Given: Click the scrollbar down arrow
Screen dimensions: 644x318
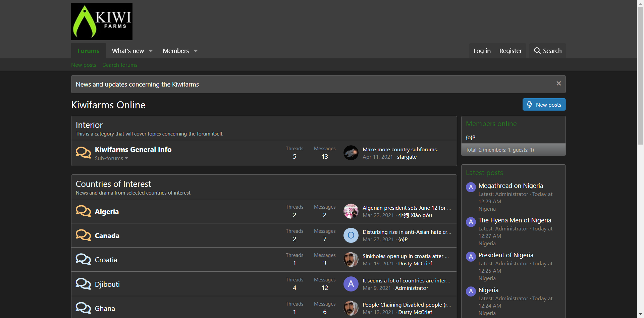Looking at the screenshot, I should (640, 315).
